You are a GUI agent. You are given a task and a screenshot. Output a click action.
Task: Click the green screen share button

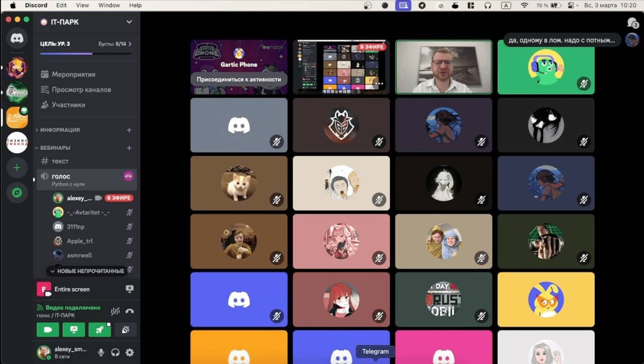click(73, 330)
